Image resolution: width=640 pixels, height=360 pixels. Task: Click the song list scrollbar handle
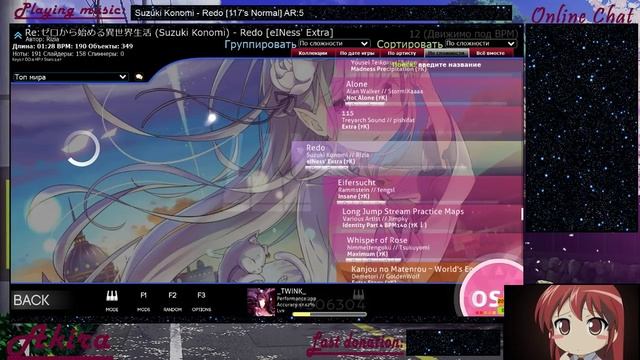[522, 214]
